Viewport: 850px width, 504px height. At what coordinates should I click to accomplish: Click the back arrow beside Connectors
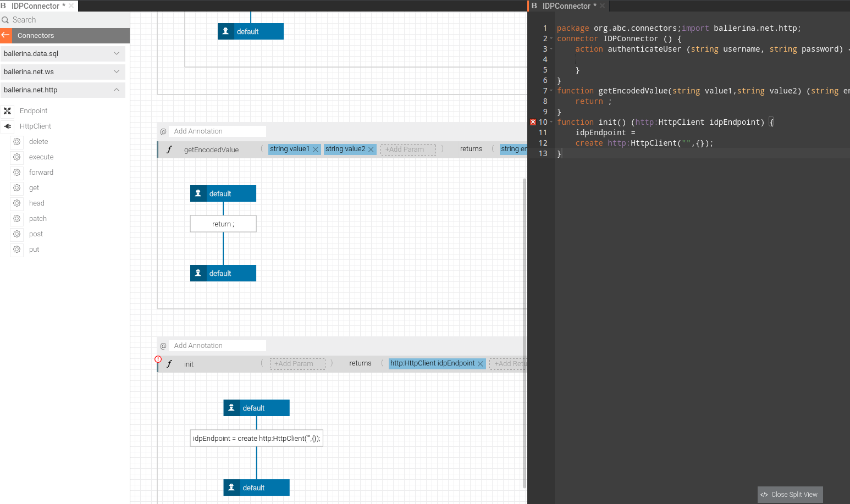coord(5,35)
